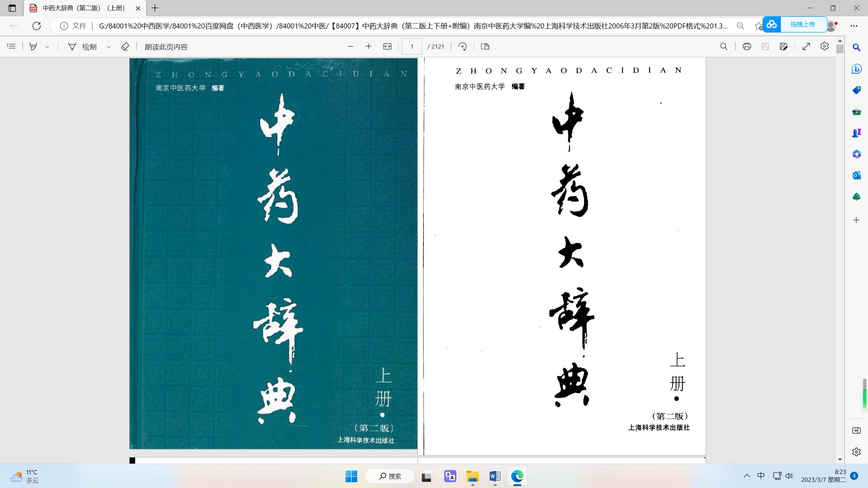The width and height of the screenshot is (868, 488).
Task: Open a new browser tab
Action: 155,8
